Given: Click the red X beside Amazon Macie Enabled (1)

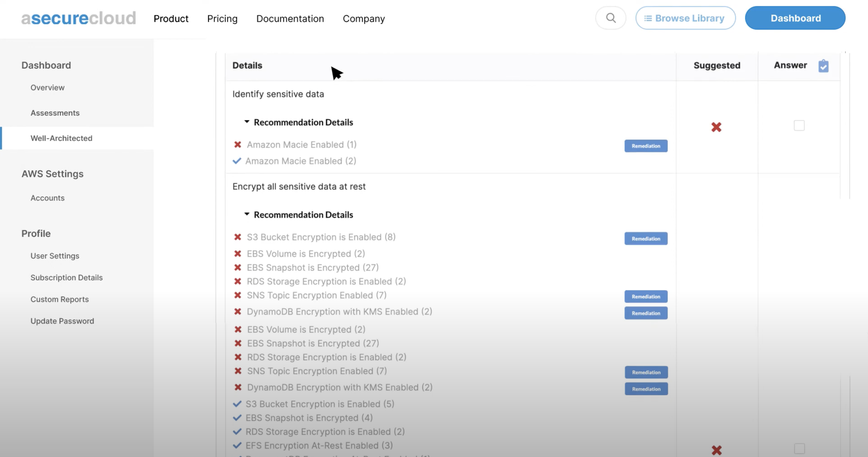Looking at the screenshot, I should [x=237, y=144].
